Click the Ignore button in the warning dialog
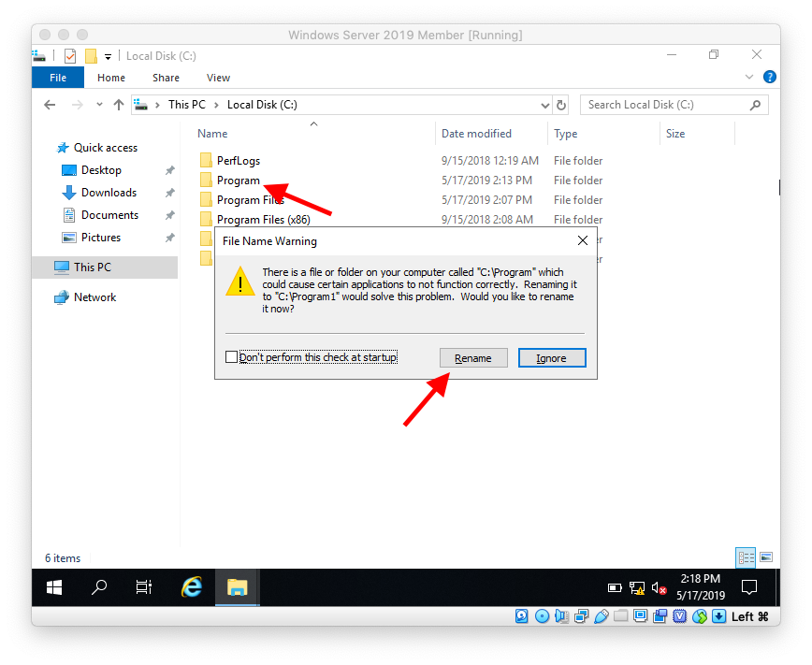812x665 pixels. click(552, 357)
